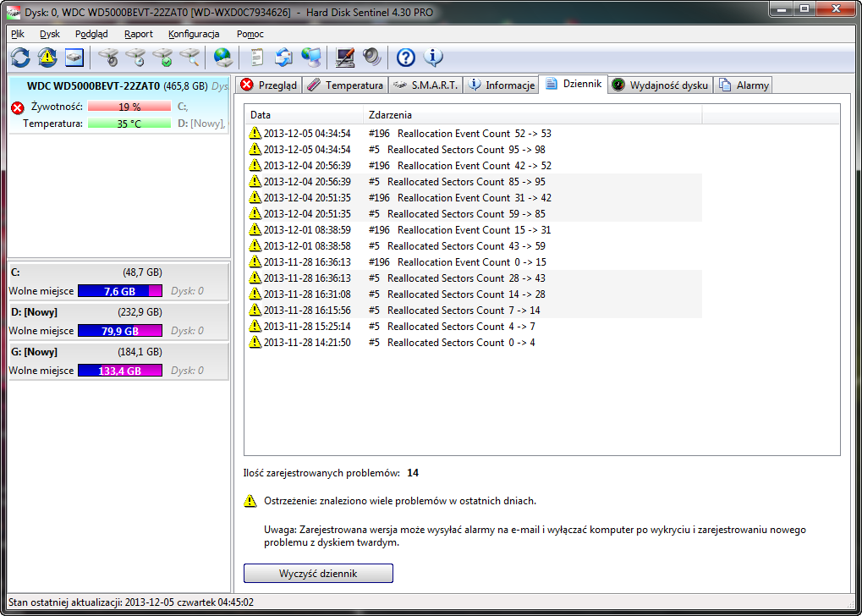Open the Plik menu
Screen dimensions: 862x616
[18, 34]
